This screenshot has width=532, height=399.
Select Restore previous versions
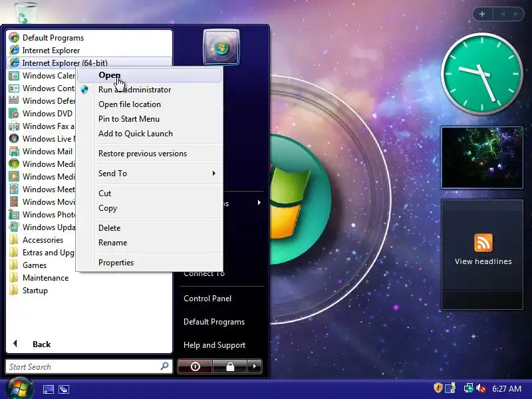point(150,154)
